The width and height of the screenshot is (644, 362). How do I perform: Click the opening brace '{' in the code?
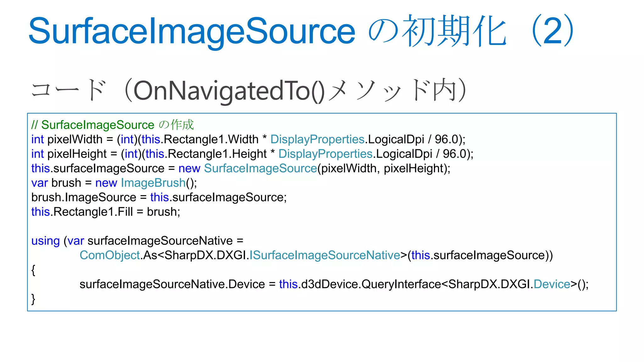pos(33,270)
